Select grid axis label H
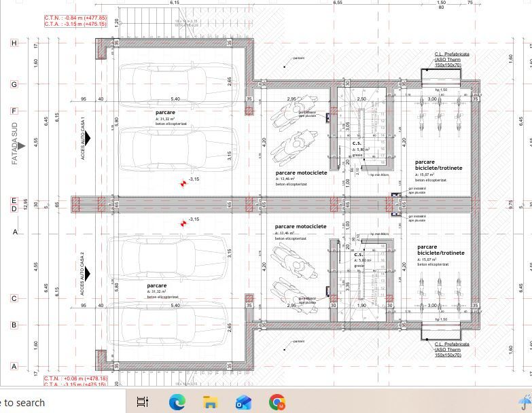This screenshot has width=532, height=413. 14,43
